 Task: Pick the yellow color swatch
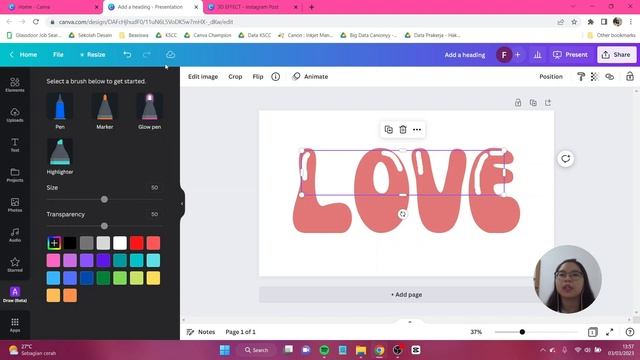pos(153,278)
